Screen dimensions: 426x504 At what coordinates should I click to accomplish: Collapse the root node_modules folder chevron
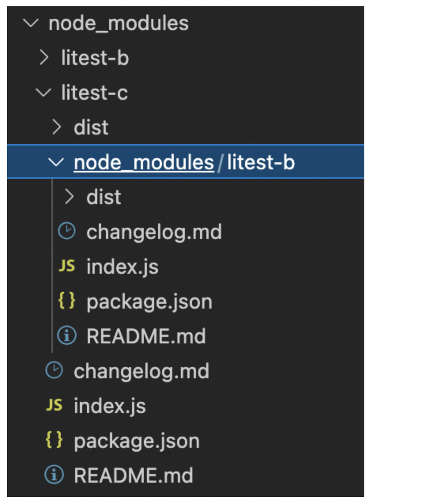[31, 23]
